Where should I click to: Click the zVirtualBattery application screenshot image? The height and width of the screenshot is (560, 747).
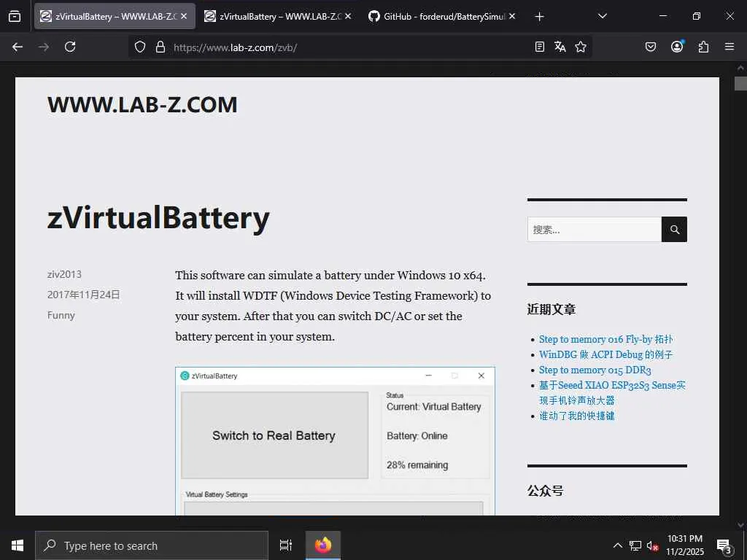[x=335, y=441]
